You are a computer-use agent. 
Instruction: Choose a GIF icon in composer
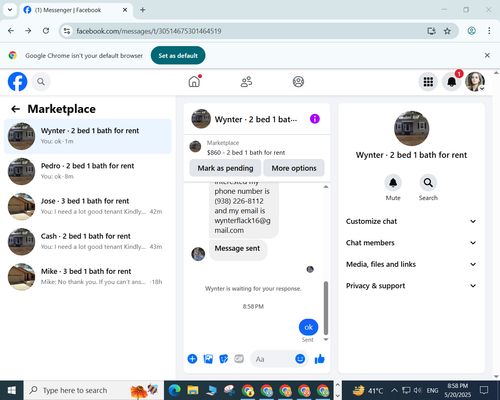point(239,359)
